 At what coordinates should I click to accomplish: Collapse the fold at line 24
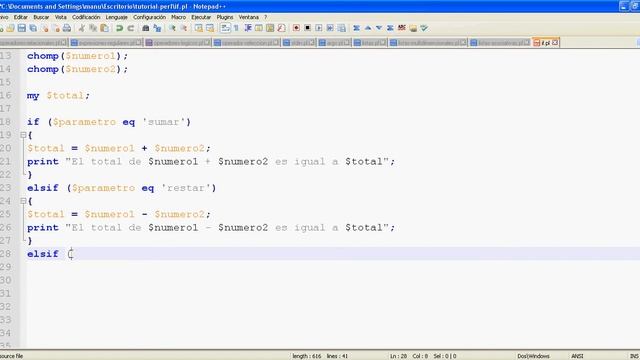pos(23,201)
